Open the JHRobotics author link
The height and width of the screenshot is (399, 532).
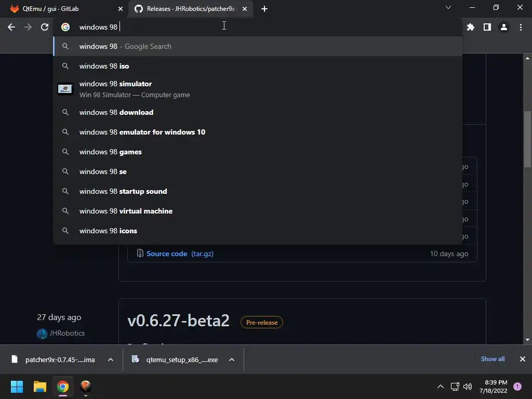pos(67,333)
